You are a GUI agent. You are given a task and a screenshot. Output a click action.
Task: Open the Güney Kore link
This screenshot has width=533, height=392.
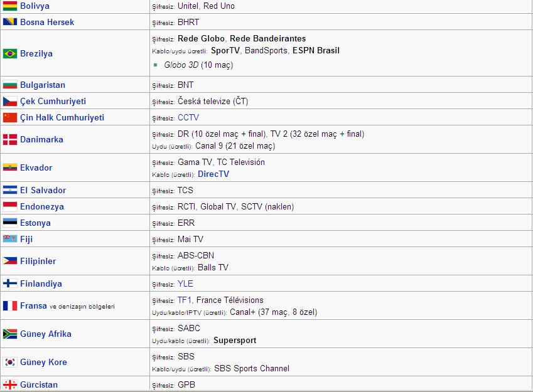[43, 362]
